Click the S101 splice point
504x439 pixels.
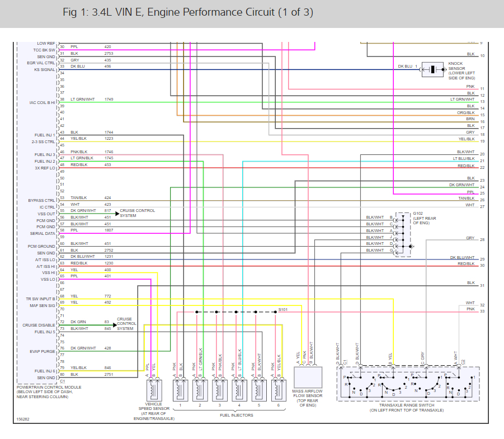(275, 311)
